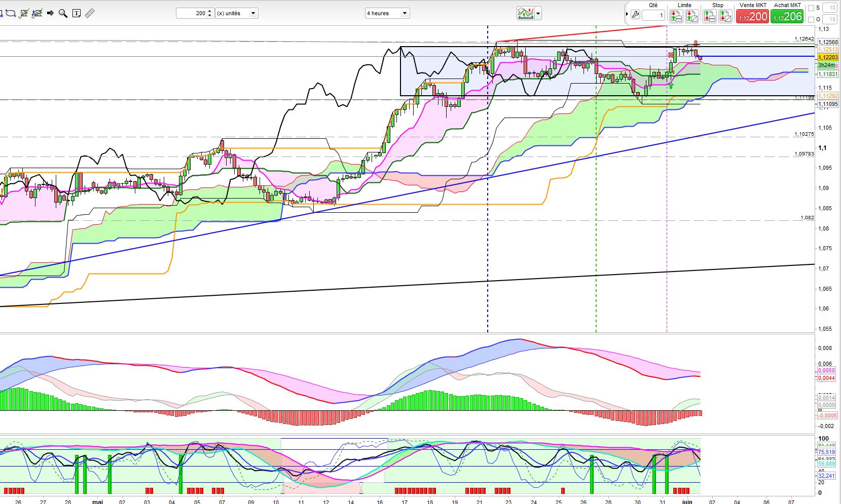
Task: Activate the magnifier zoom tool
Action: 63,13
